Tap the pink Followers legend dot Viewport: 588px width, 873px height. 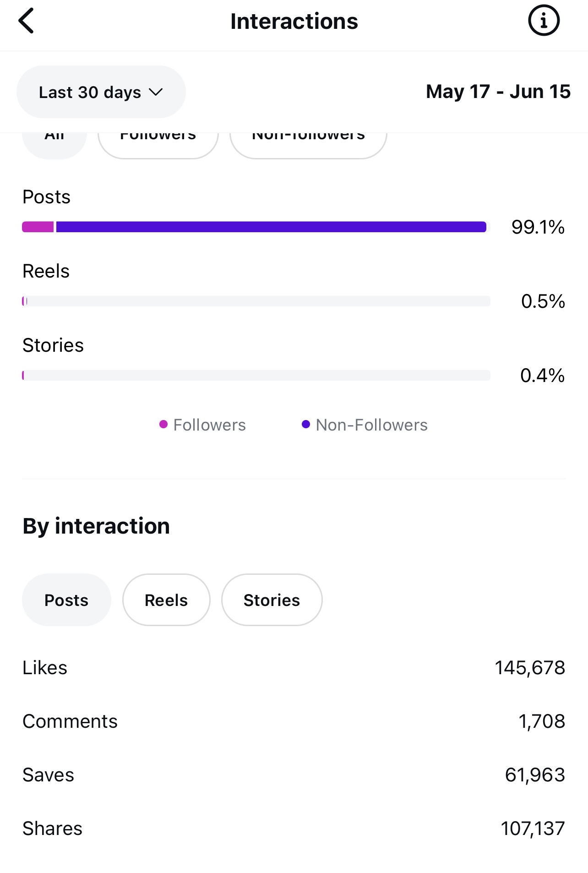[163, 425]
